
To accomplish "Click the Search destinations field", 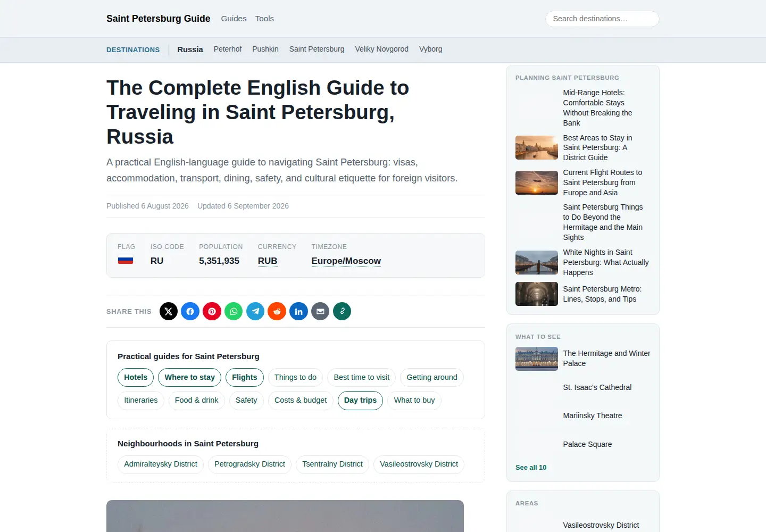I will coord(602,19).
